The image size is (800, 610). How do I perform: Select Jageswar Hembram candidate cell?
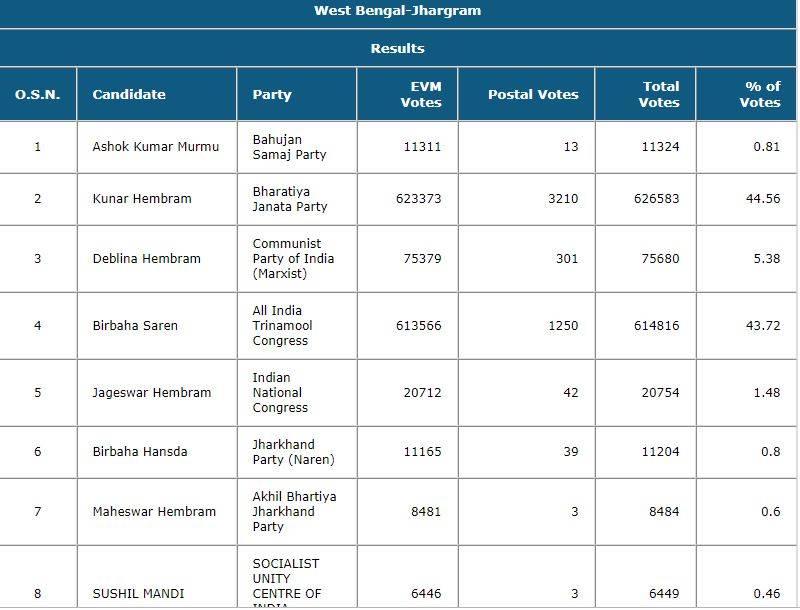click(152, 393)
